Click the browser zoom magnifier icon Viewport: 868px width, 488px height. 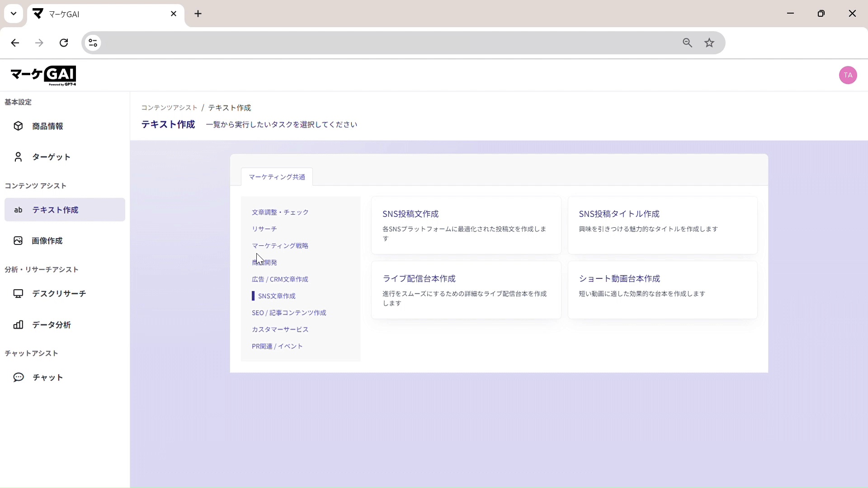687,43
